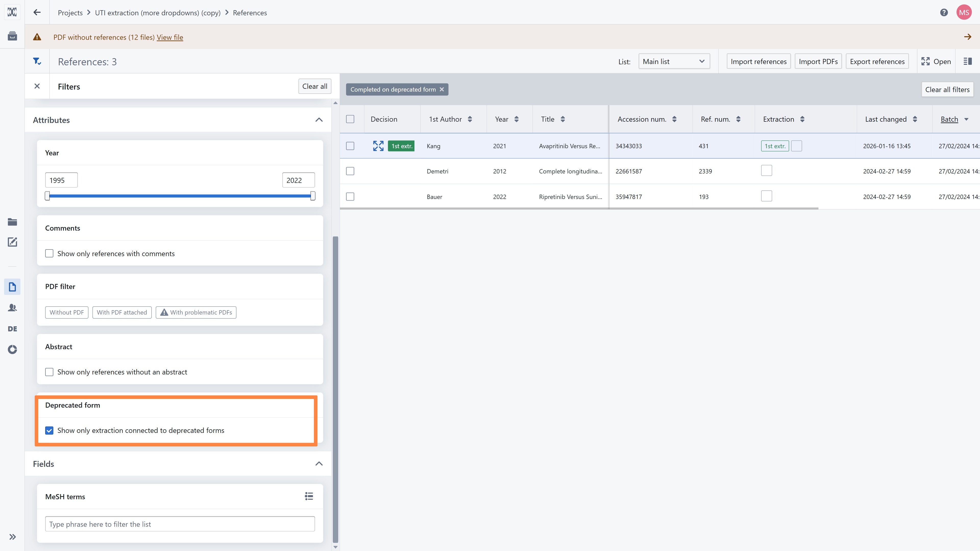Collapse the Fields section

[x=319, y=464]
